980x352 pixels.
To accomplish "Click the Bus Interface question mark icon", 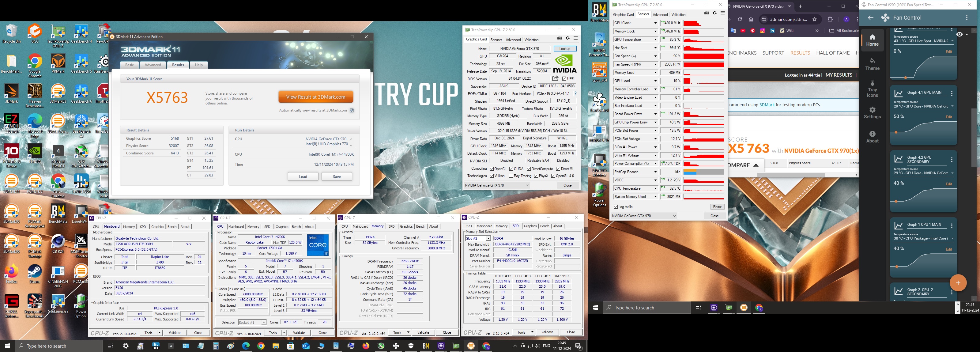I will (x=575, y=94).
